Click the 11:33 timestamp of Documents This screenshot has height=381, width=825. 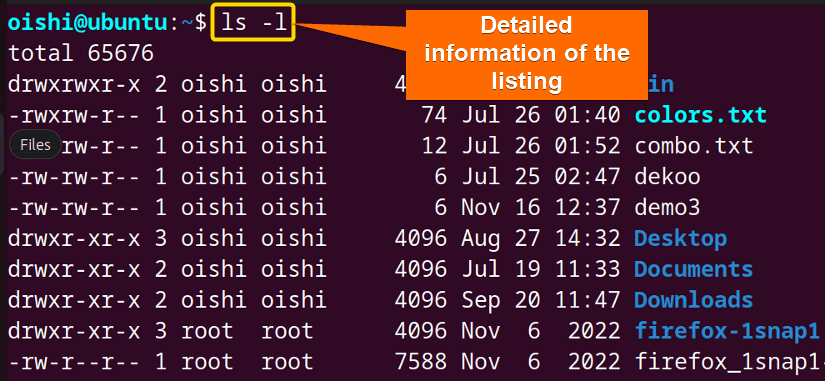(587, 270)
